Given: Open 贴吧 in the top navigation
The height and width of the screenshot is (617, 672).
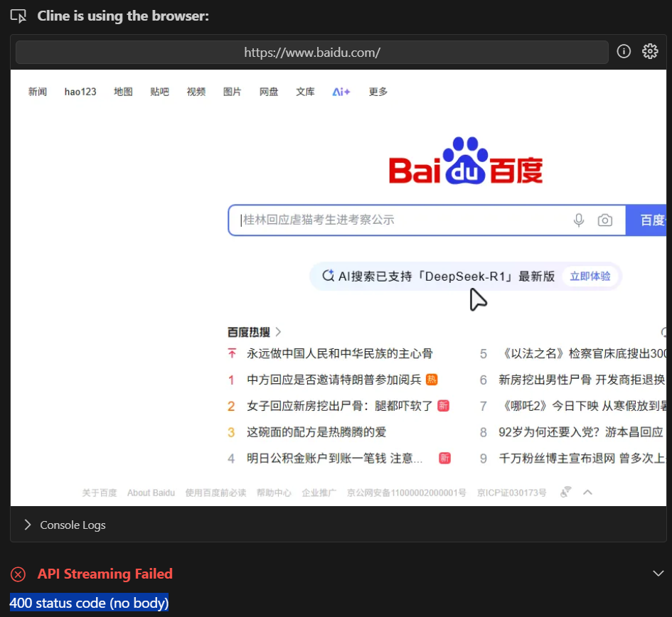Looking at the screenshot, I should point(159,92).
